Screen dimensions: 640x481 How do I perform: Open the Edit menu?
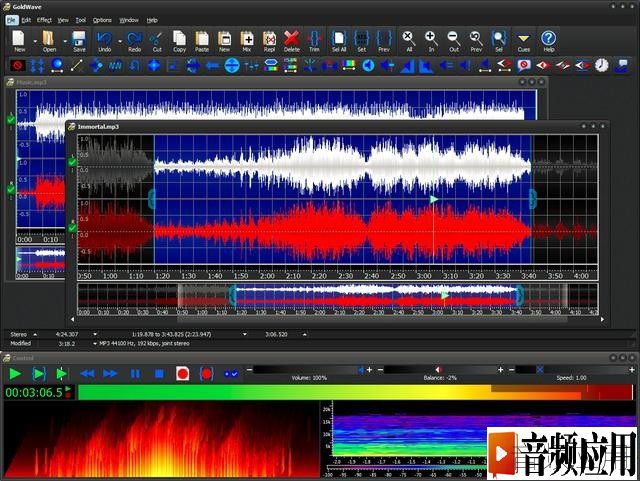click(x=26, y=20)
